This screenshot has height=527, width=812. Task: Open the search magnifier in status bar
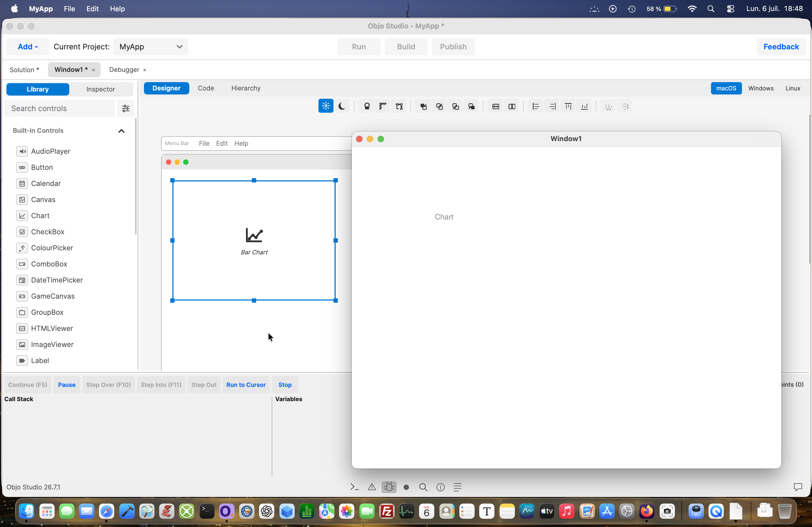423,487
